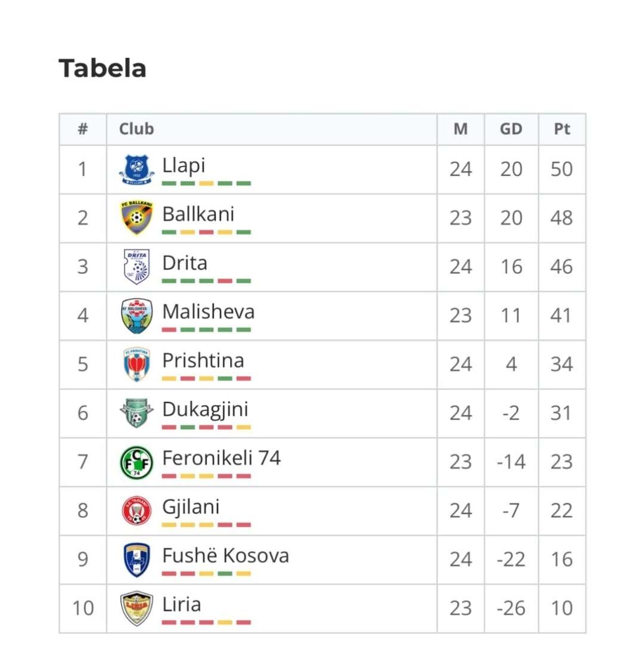The height and width of the screenshot is (656, 644).
Task: Select the Club column header
Action: coord(137,129)
